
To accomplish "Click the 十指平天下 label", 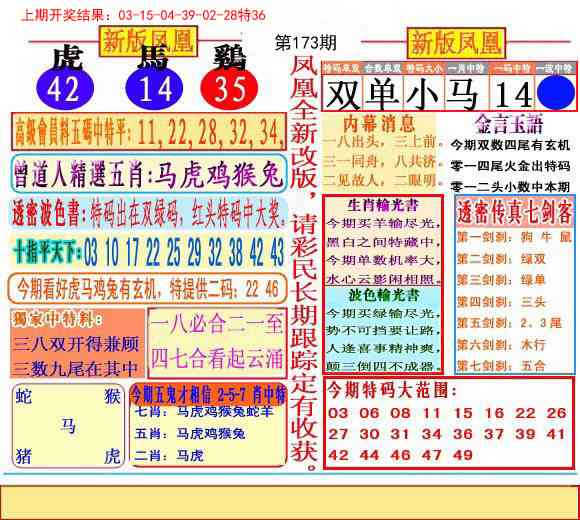I will coord(47,252).
